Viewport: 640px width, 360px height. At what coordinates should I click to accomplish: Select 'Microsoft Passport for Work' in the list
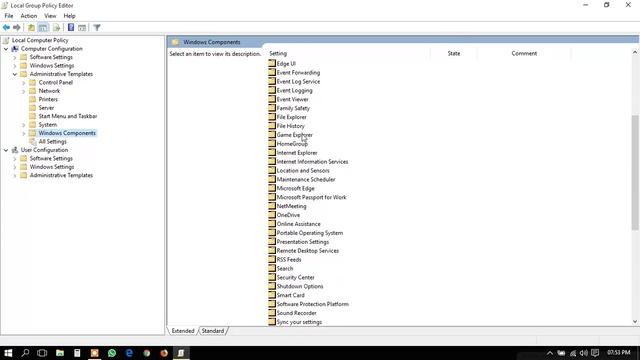pyautogui.click(x=311, y=197)
